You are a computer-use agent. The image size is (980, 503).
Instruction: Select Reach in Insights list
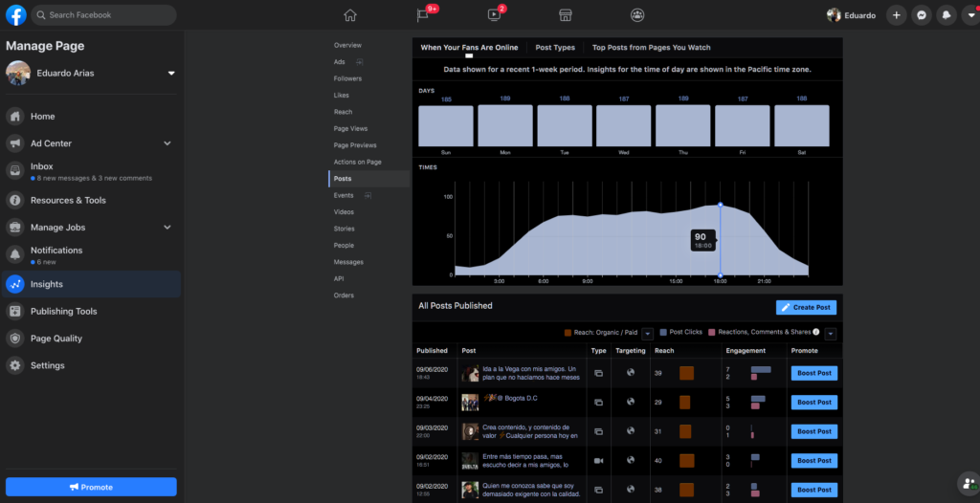[x=344, y=112]
